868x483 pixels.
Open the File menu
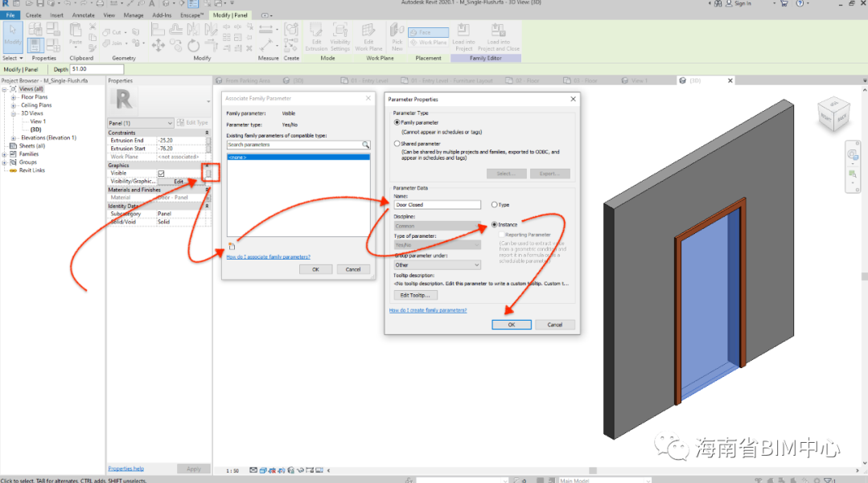(x=11, y=15)
